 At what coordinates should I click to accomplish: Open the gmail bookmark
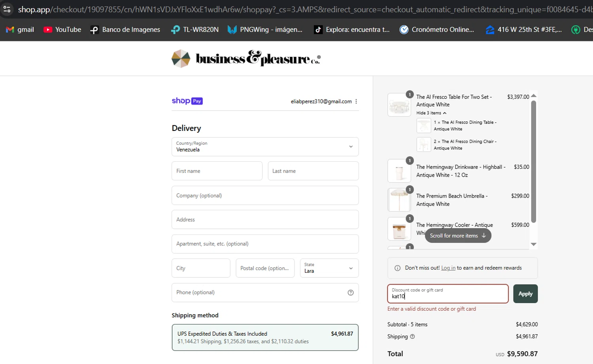20,30
